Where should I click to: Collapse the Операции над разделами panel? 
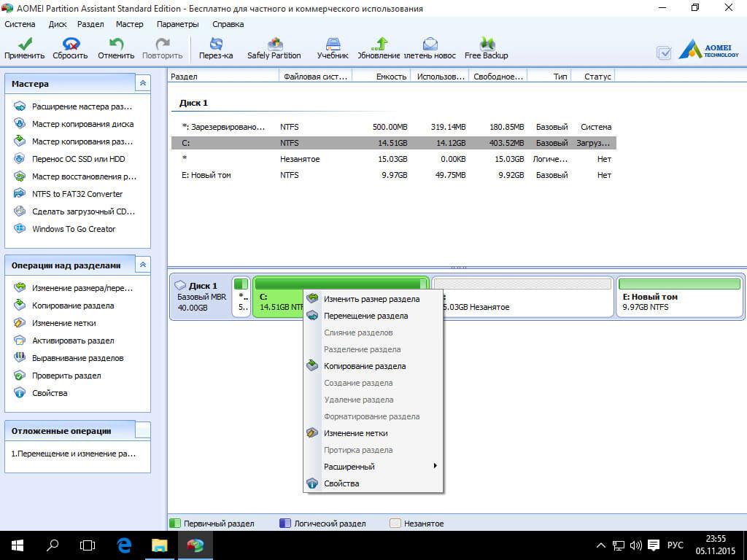143,265
